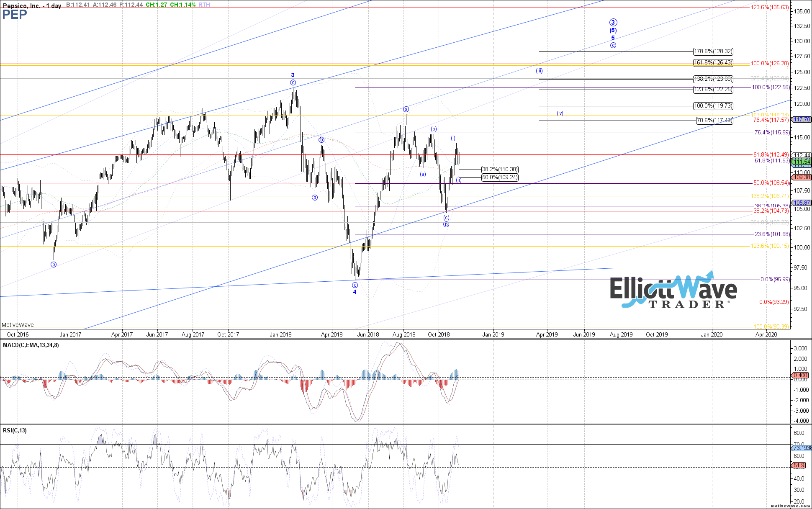
Task: Click the 'Pepsico, Inc. - 1 day' chart title
Action: [32, 5]
